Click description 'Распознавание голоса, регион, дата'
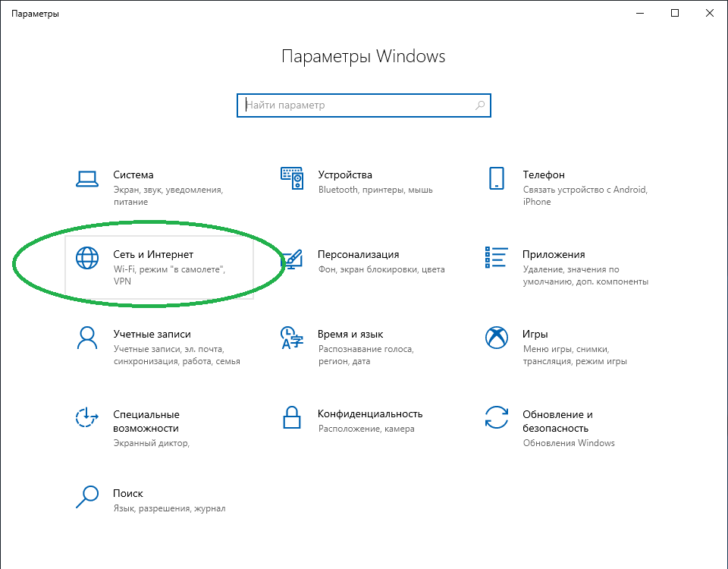The width and height of the screenshot is (728, 569). point(366,355)
